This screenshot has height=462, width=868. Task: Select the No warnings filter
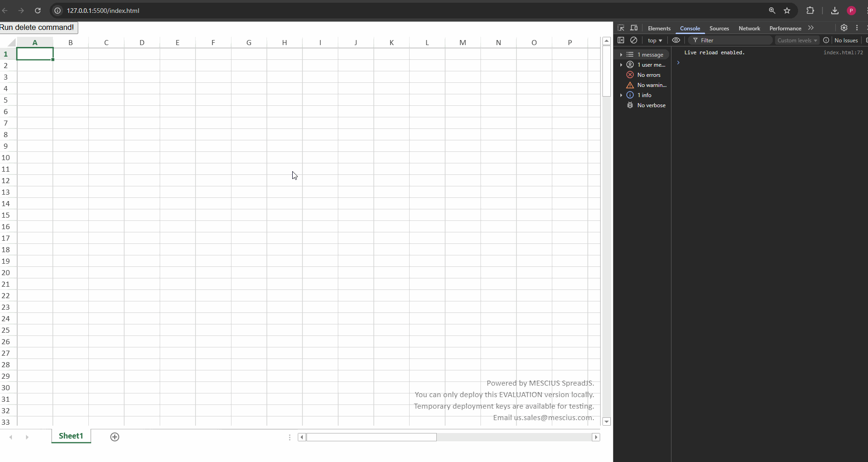(643, 85)
